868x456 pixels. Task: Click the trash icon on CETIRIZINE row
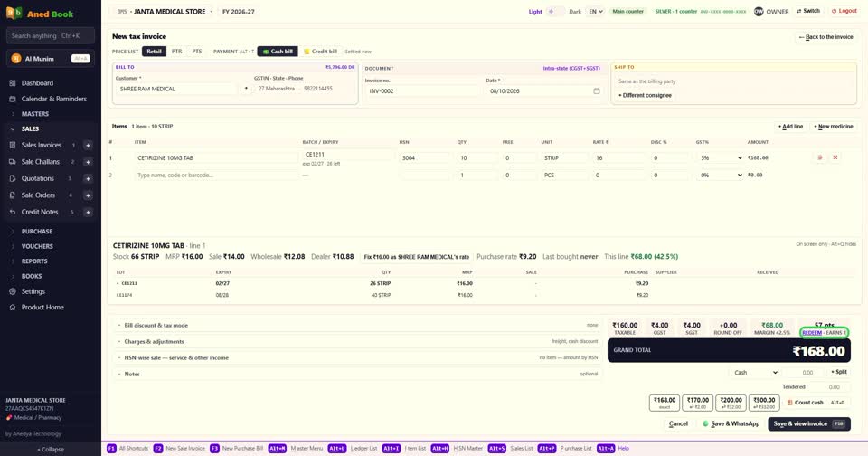pyautogui.click(x=820, y=158)
